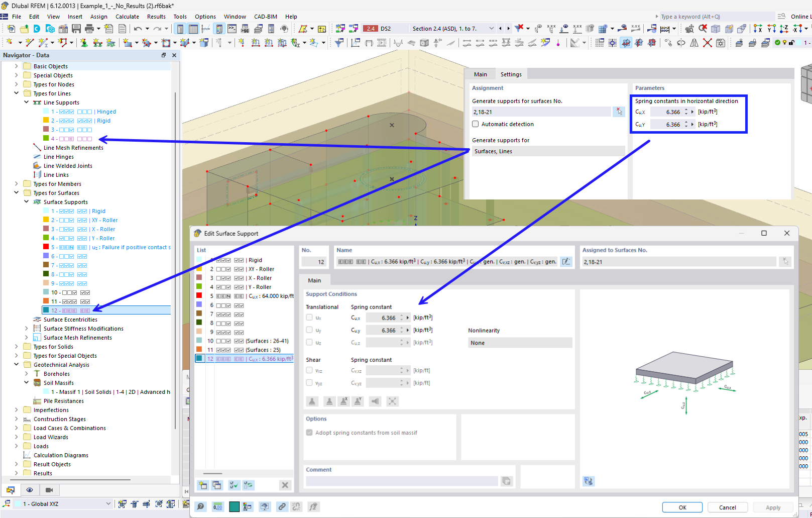Click the teal background color swatch
Viewport: 812px width, 518px height.
pyautogui.click(x=234, y=506)
